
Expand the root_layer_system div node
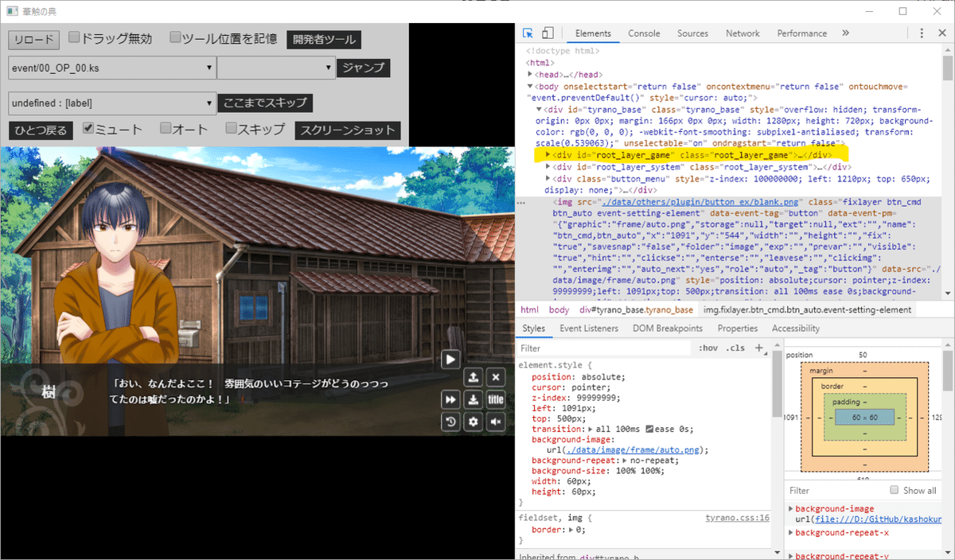coord(548,167)
